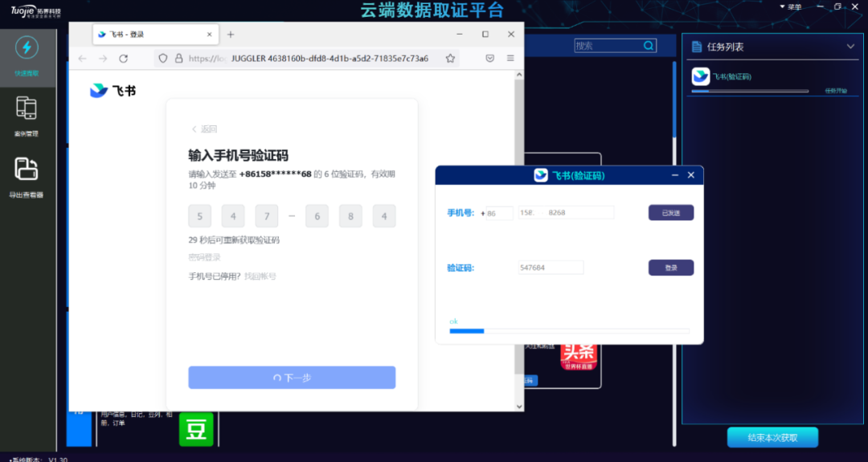Click the 已发送 button in the dialog
Image resolution: width=868 pixels, height=462 pixels.
(671, 212)
